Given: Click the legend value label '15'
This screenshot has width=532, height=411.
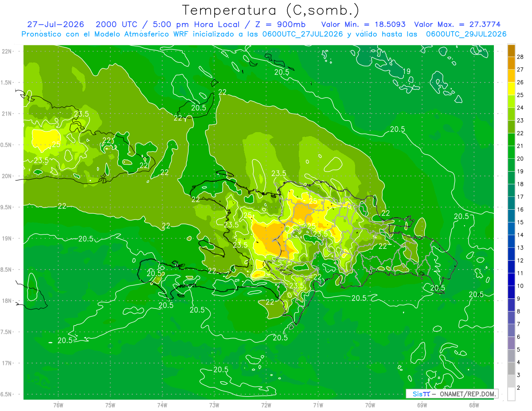Looking at the screenshot, I should 520,222.
